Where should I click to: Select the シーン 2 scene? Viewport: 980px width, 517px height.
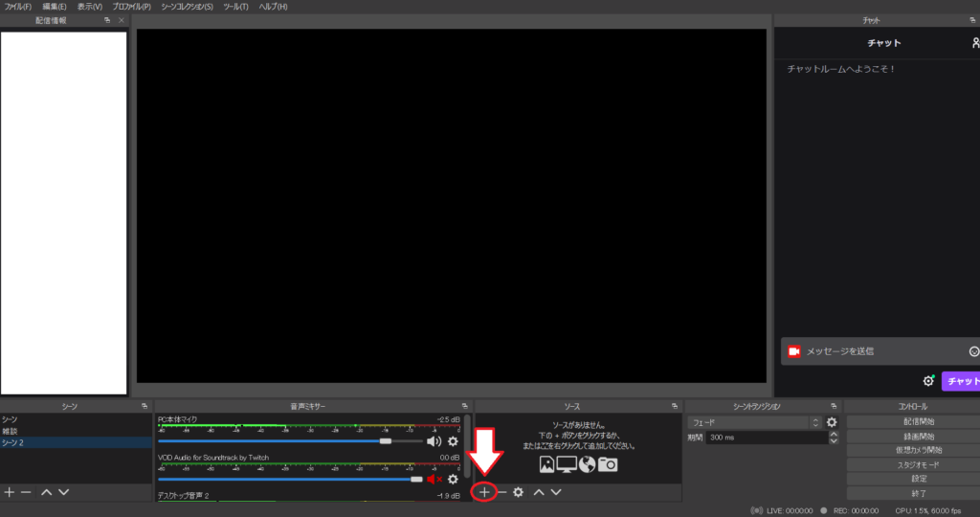[76, 442]
